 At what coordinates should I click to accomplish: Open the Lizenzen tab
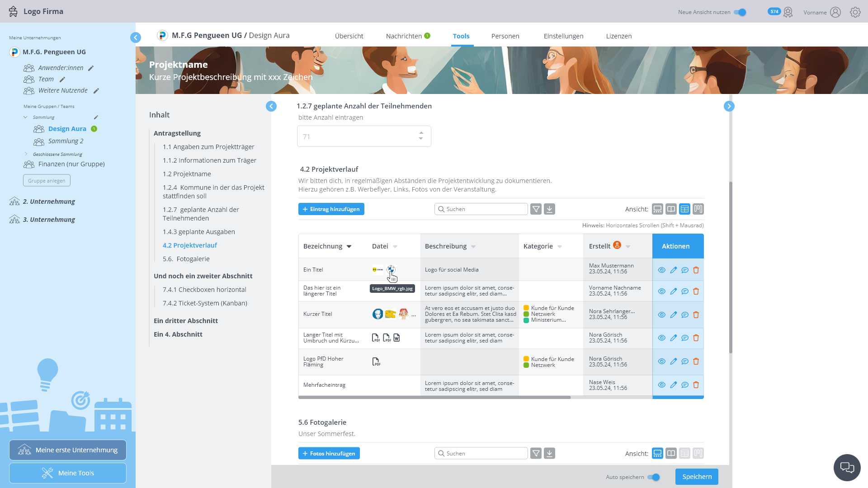(619, 36)
